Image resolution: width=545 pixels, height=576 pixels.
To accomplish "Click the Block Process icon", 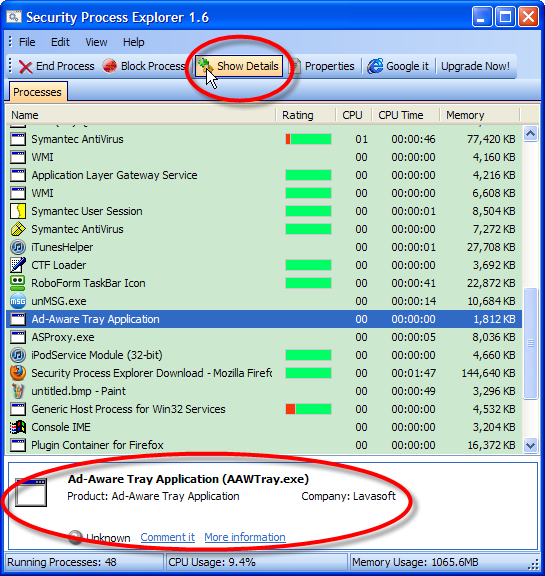I will pos(109,66).
